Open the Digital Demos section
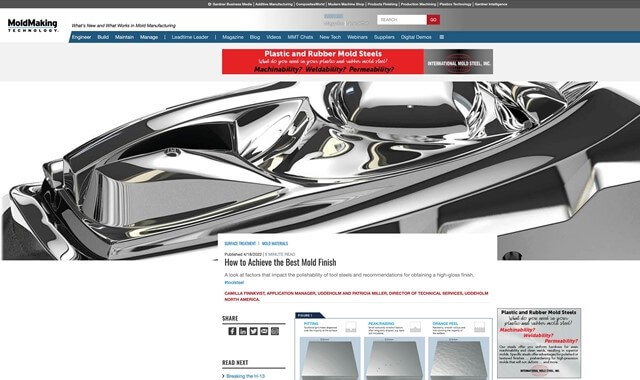This screenshot has width=640, height=380. tap(416, 37)
